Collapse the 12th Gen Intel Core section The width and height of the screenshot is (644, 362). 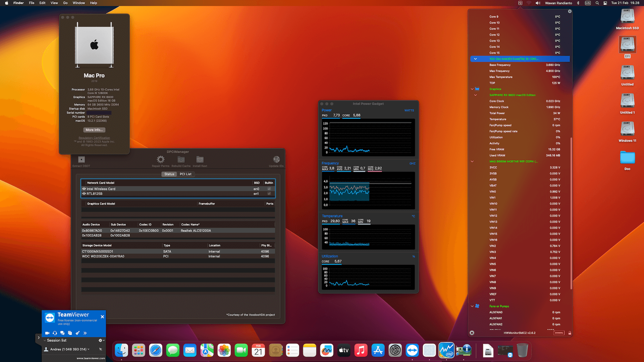pyautogui.click(x=475, y=59)
